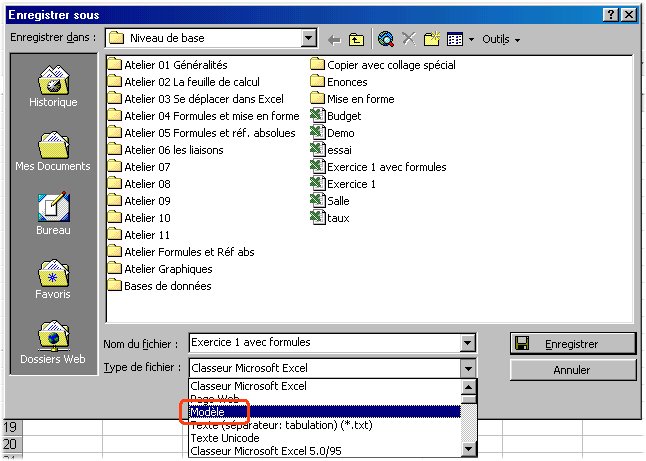Click the Search the Web icon
The image size is (646, 461).
[386, 39]
